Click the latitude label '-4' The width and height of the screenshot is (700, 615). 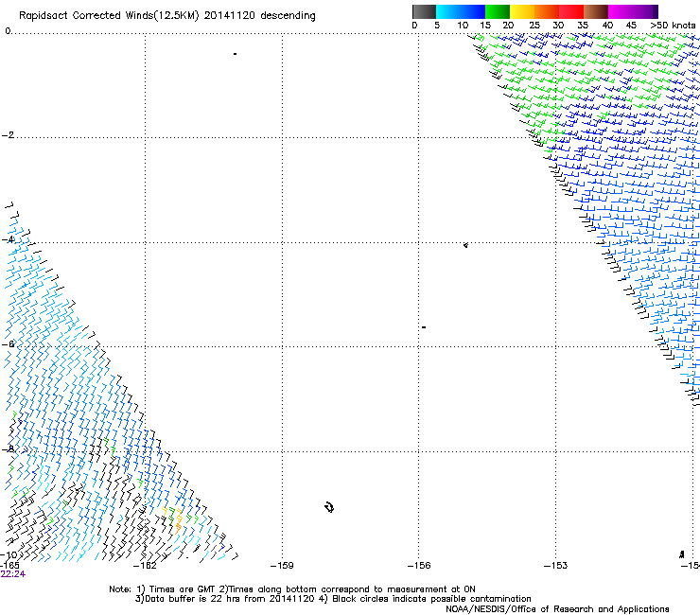(x=8, y=239)
